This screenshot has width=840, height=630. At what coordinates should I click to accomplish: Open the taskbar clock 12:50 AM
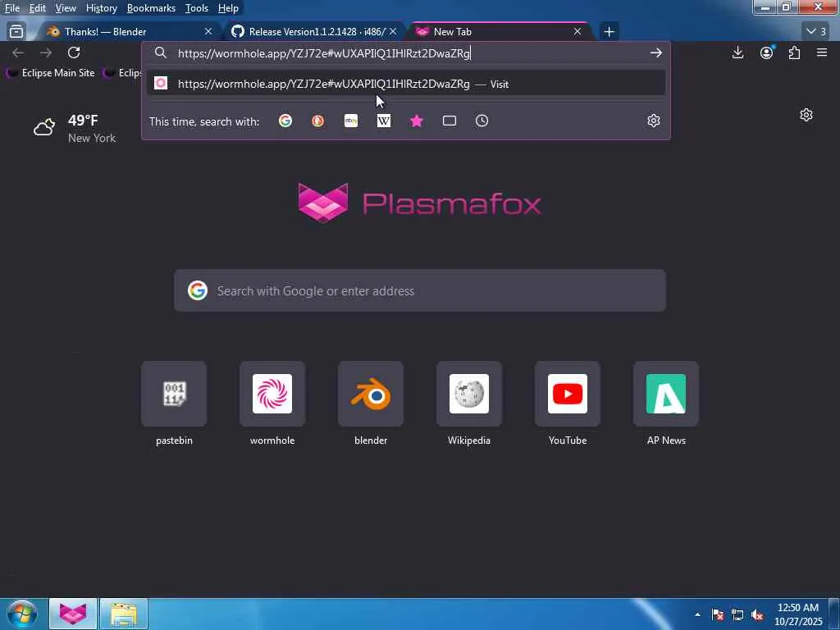[798, 614]
